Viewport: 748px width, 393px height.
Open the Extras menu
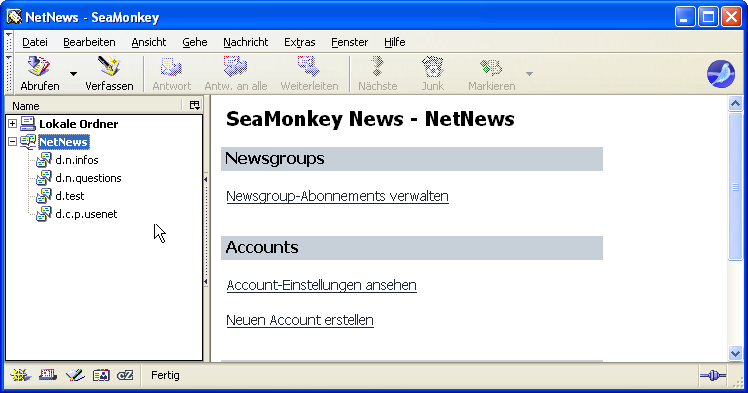tap(300, 42)
